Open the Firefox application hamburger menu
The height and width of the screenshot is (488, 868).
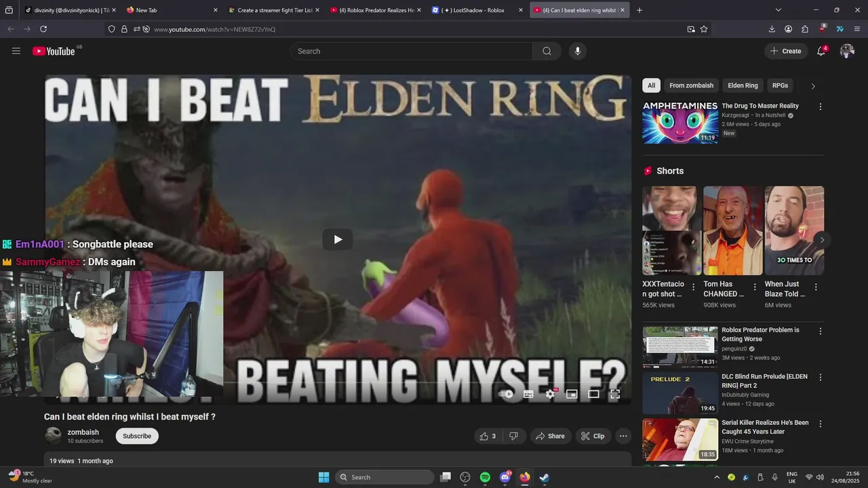[857, 29]
